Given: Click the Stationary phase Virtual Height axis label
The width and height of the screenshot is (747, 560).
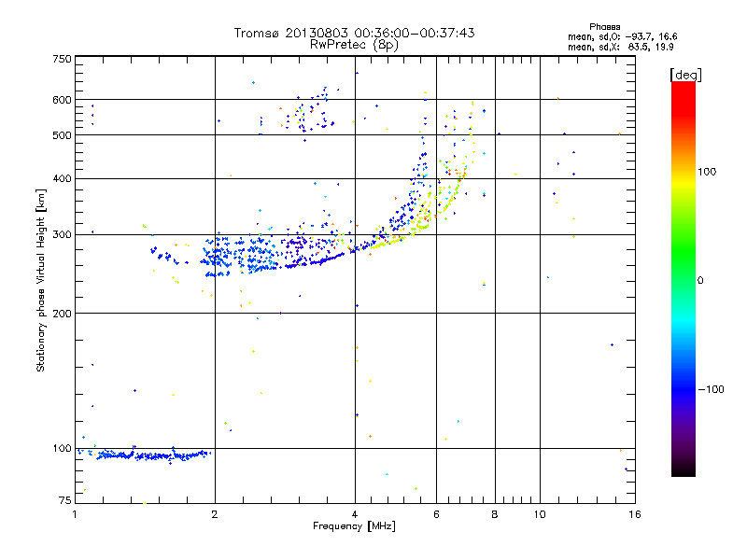Looking at the screenshot, I should click(x=41, y=281).
